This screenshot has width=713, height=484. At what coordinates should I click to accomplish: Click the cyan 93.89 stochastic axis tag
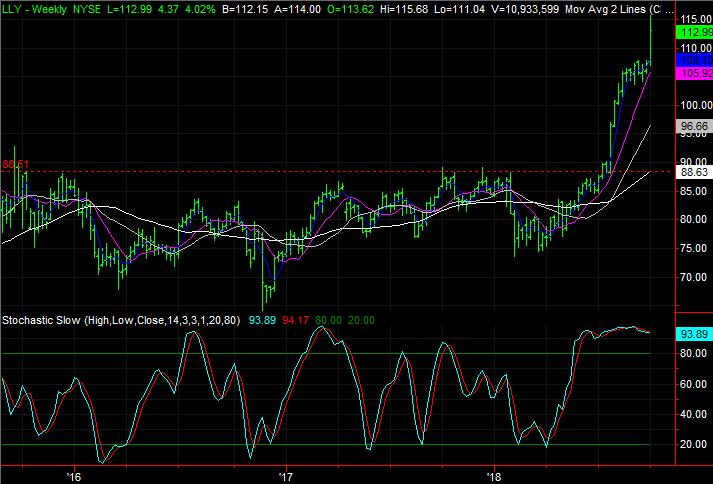693,333
